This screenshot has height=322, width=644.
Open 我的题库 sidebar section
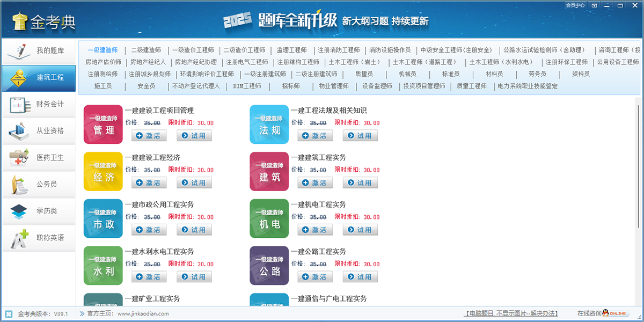(x=39, y=51)
